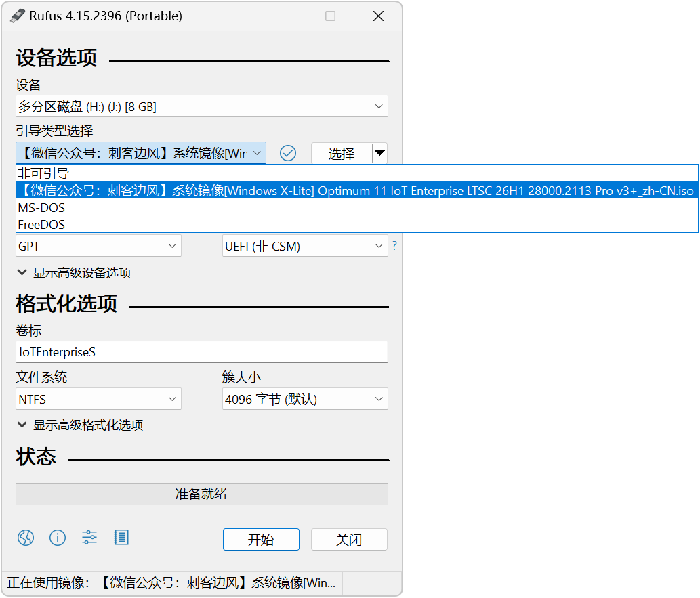The width and height of the screenshot is (700, 598).
Task: Open application settings sliders icon
Action: 89,538
